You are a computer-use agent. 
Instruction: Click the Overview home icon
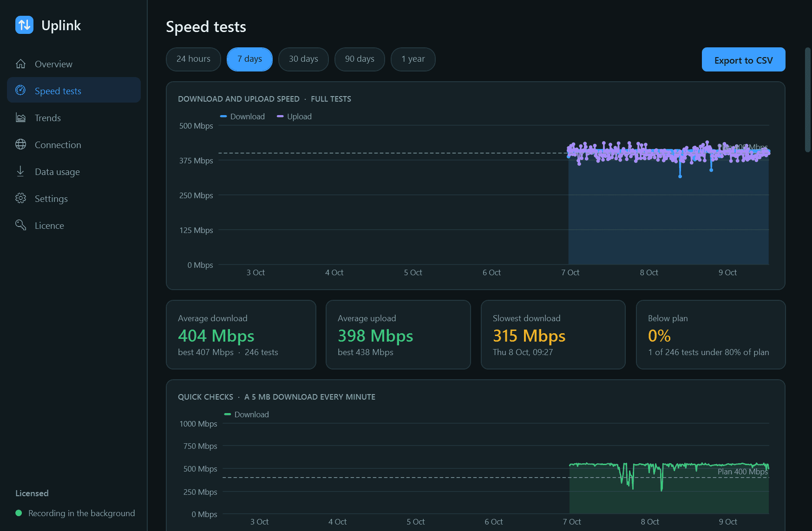point(20,64)
